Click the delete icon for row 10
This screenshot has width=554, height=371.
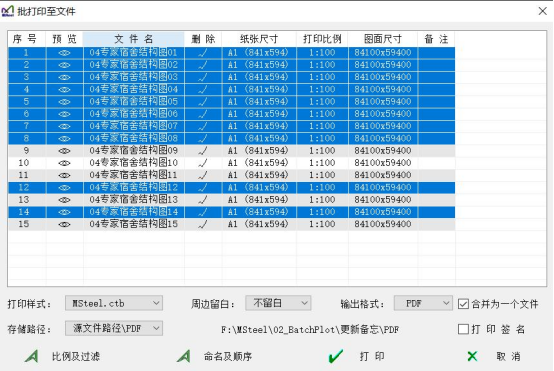[203, 163]
